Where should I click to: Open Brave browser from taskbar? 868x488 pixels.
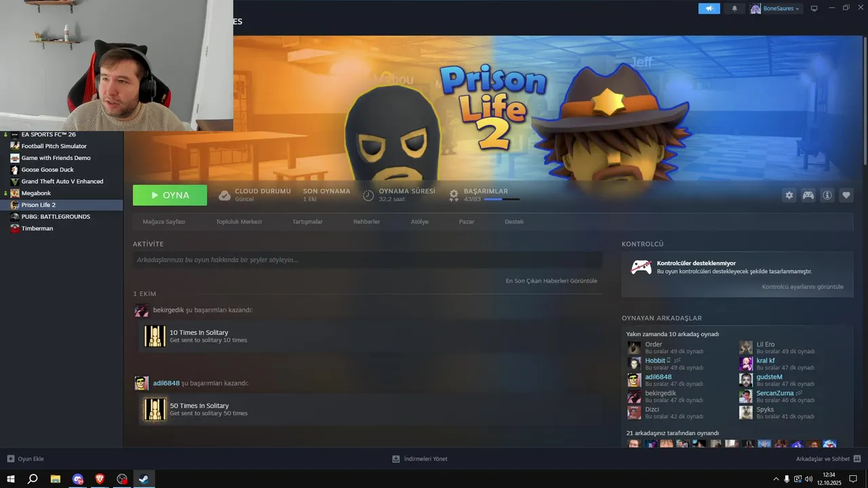(x=100, y=479)
